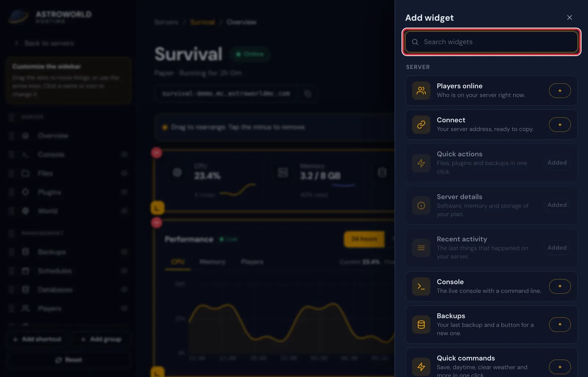Click the Server details info icon
Screen dimensions: 588x377
(421, 205)
